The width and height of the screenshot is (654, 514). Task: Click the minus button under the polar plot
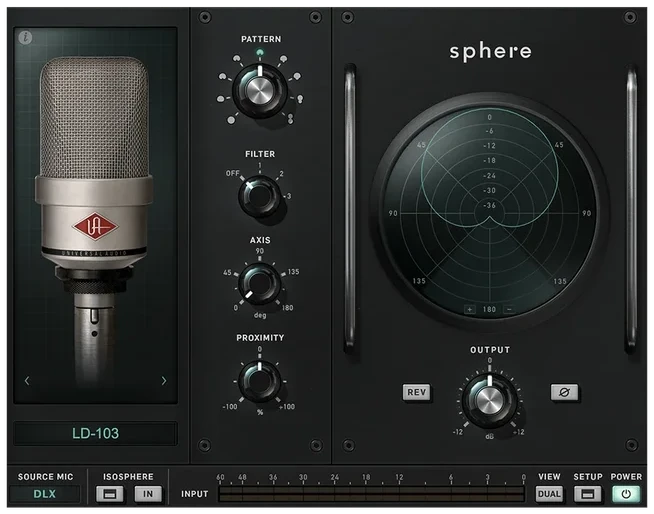tap(509, 309)
